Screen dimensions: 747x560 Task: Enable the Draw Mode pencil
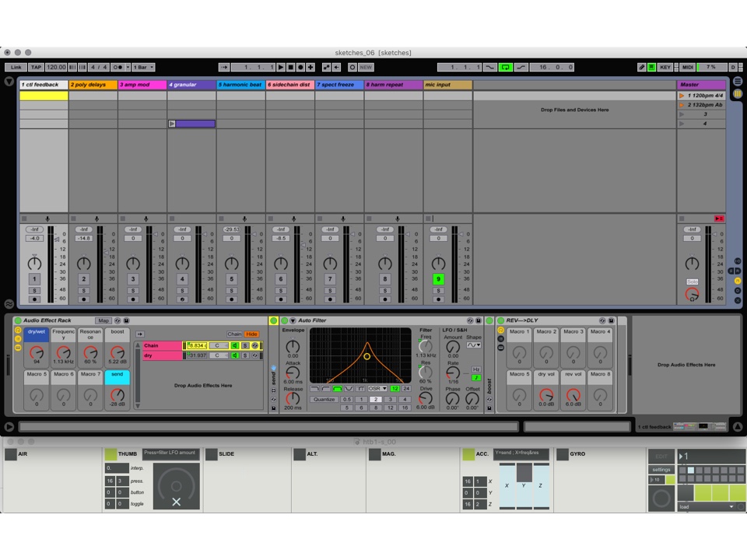pos(642,67)
